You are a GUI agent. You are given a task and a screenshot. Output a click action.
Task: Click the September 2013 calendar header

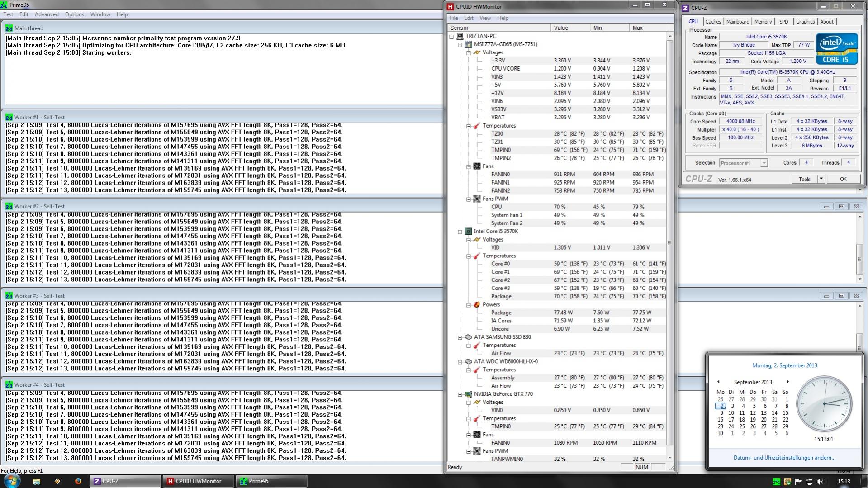753,382
